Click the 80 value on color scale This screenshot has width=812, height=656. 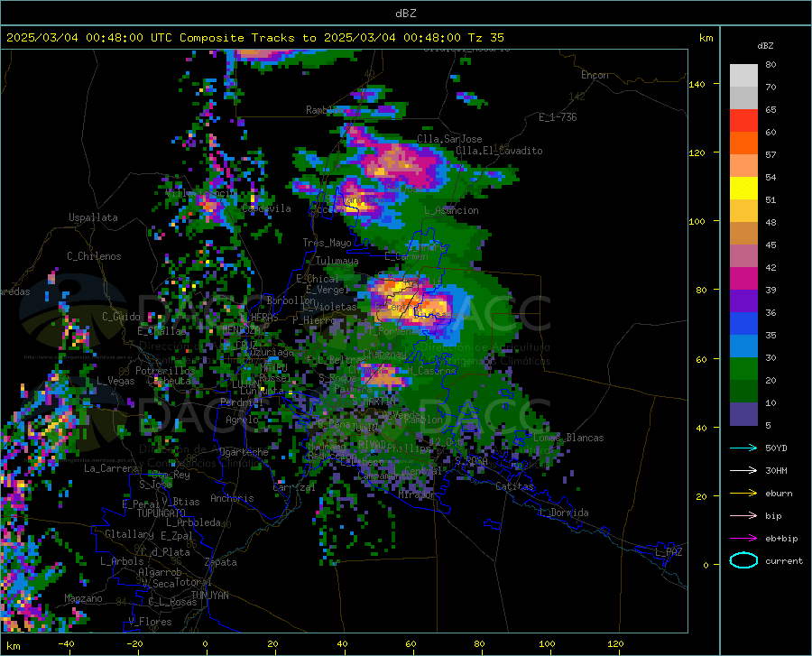click(x=770, y=65)
